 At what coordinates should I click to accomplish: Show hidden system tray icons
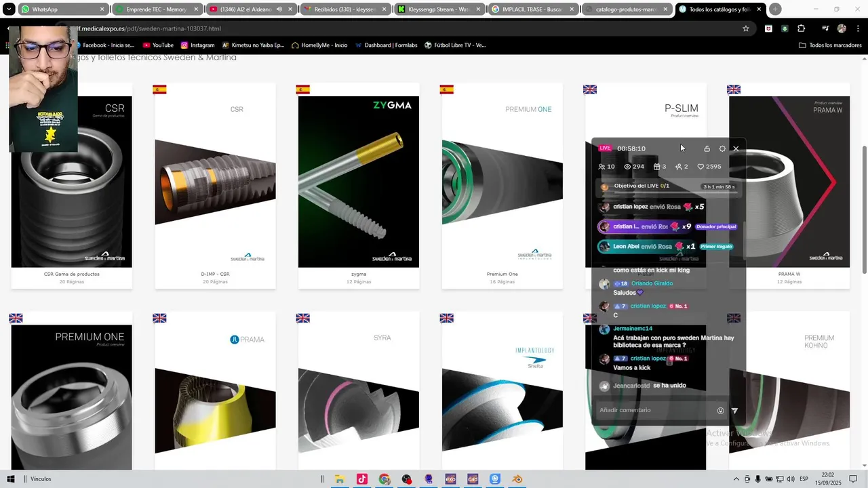pos(736,479)
